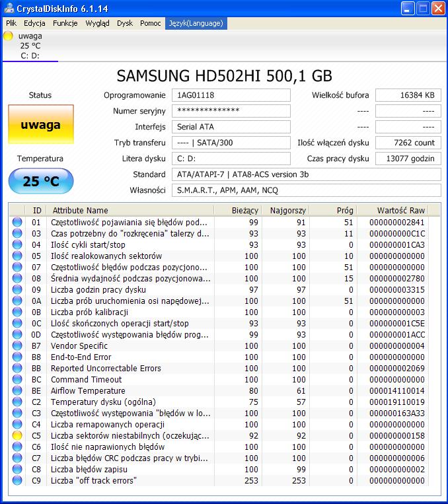Click the ID column header
The image size is (448, 504).
pyautogui.click(x=36, y=210)
